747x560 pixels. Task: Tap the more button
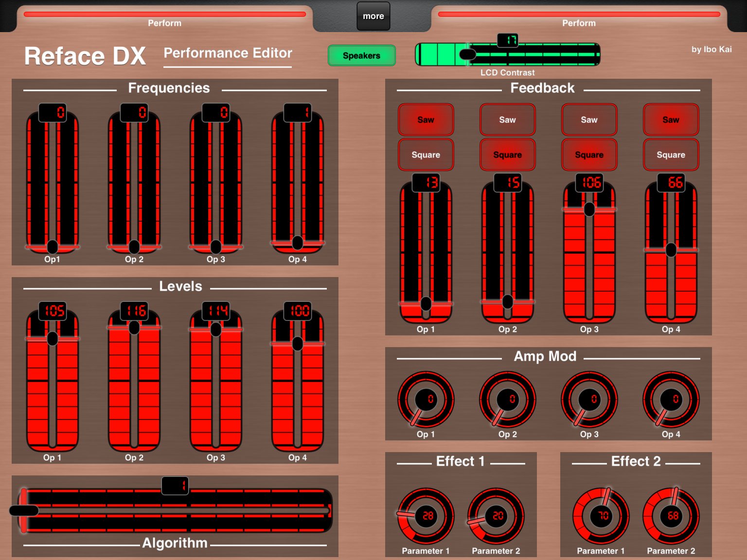tap(373, 16)
